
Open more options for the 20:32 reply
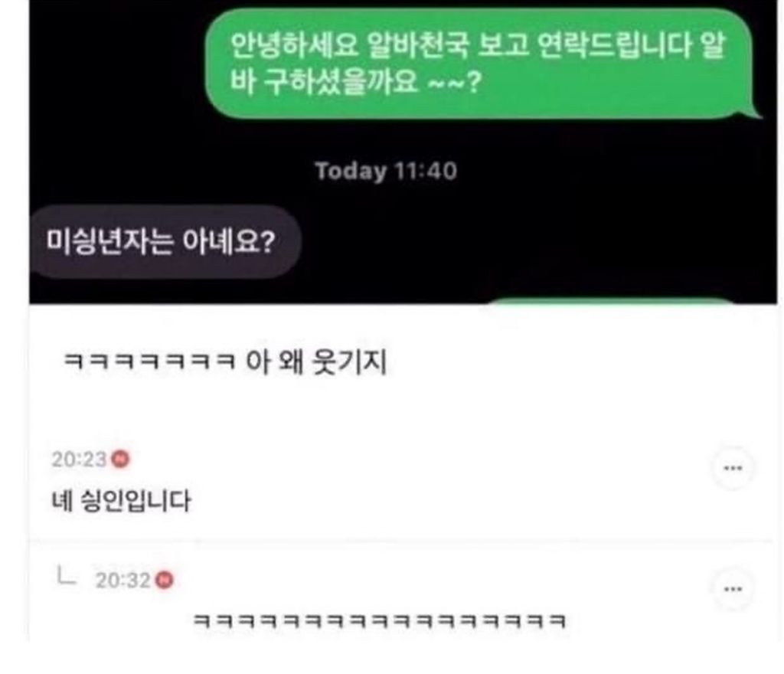click(733, 589)
